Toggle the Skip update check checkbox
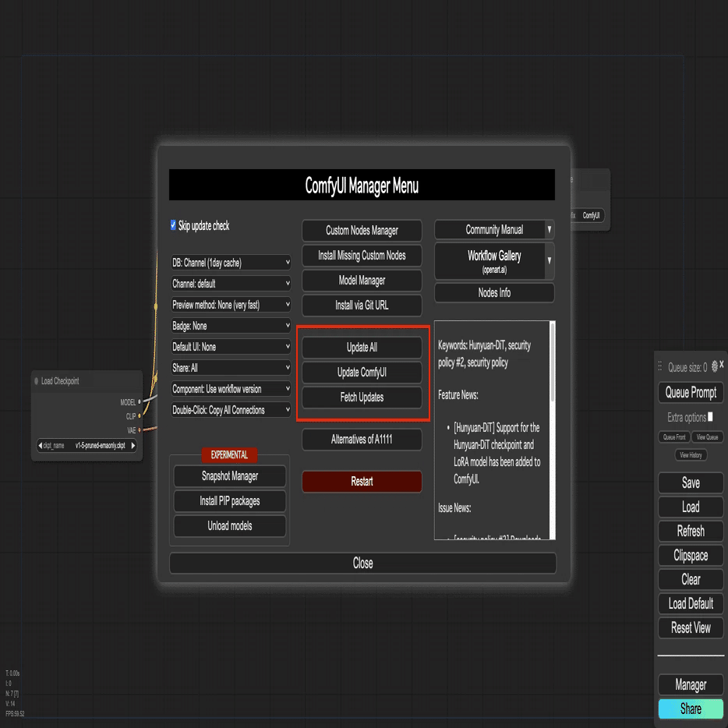 tap(173, 225)
